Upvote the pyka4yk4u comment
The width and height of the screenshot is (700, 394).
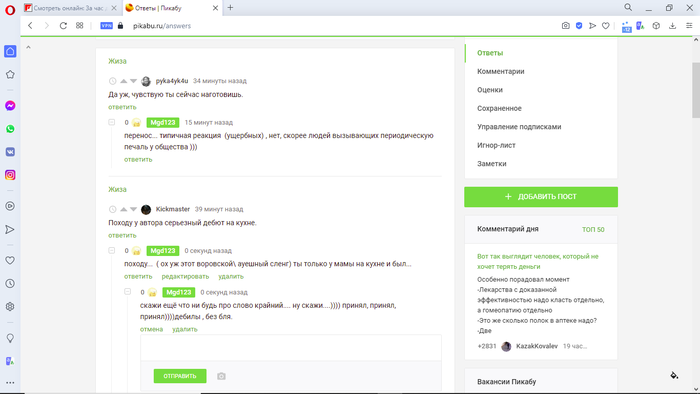pyautogui.click(x=124, y=81)
